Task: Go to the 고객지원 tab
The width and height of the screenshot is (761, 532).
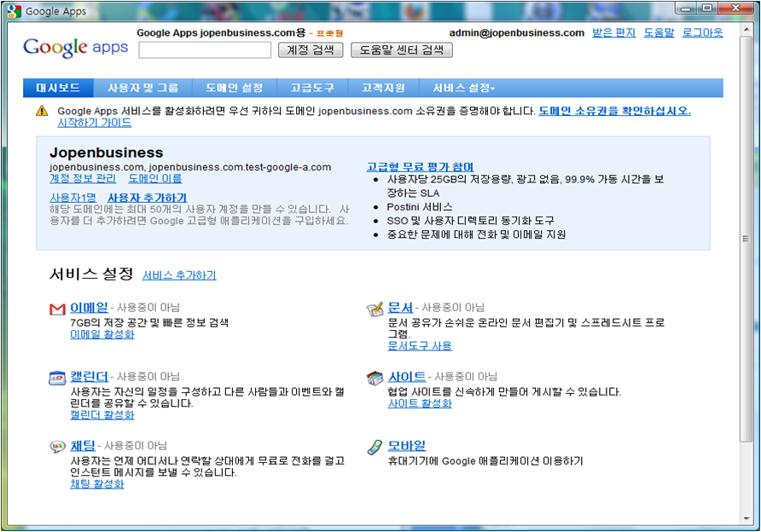Action: tap(383, 88)
